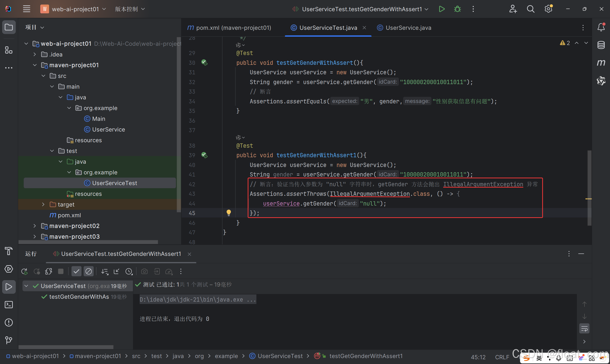Switch to pom.xml (maven-project01) tab

(233, 28)
